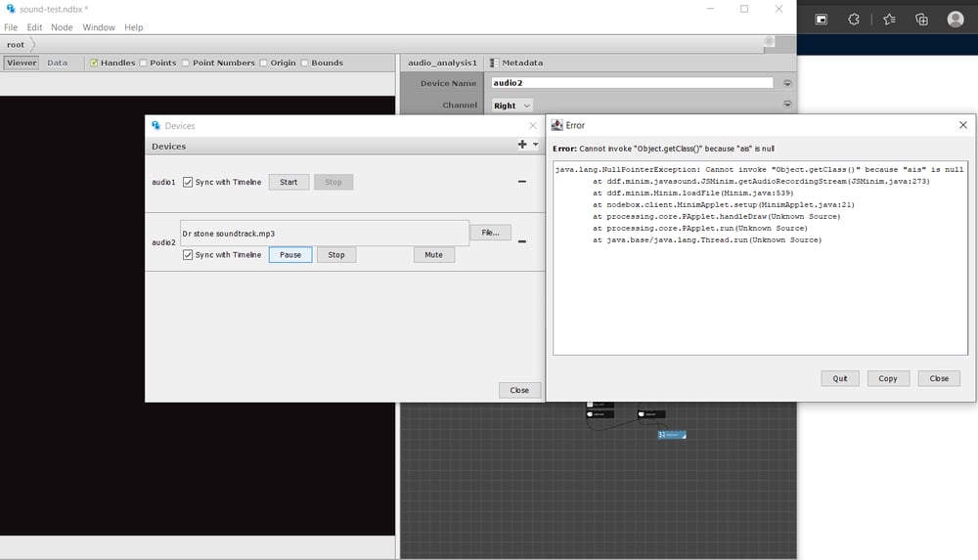Open the File menu
978x560 pixels.
[11, 27]
